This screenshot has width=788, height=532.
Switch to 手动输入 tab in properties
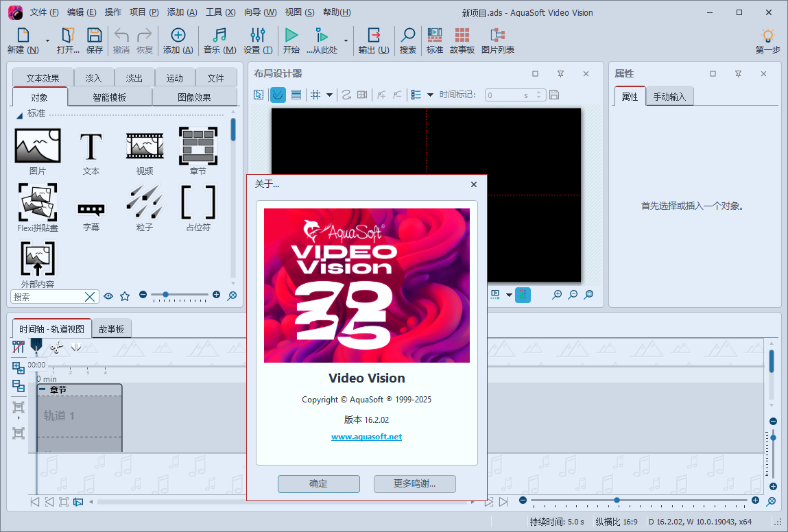(x=669, y=97)
